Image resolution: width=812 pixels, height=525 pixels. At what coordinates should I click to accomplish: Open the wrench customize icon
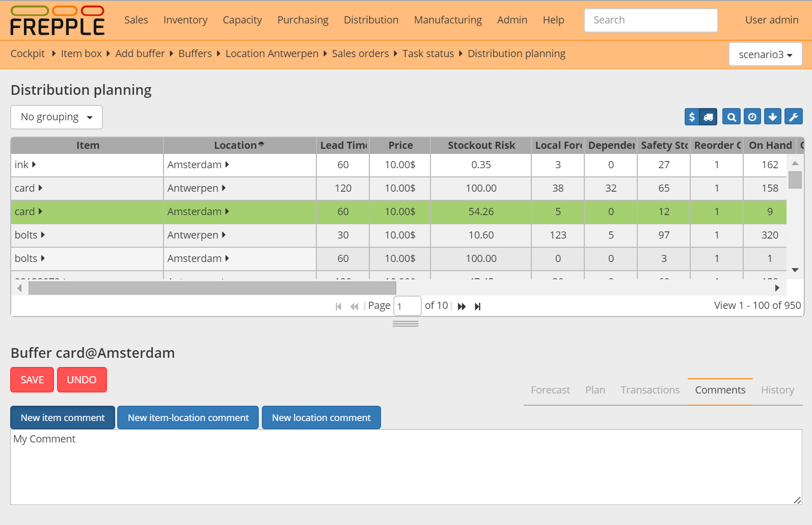pos(793,117)
